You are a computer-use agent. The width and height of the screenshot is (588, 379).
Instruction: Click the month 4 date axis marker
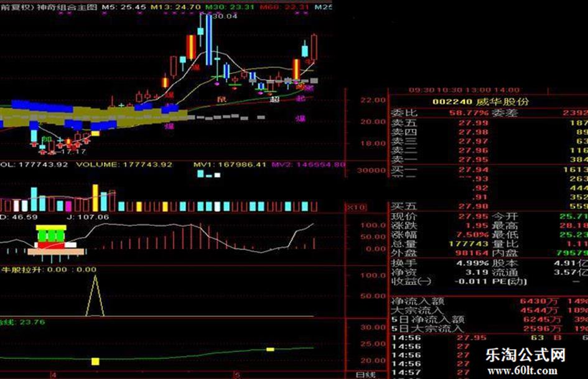pos(54,375)
